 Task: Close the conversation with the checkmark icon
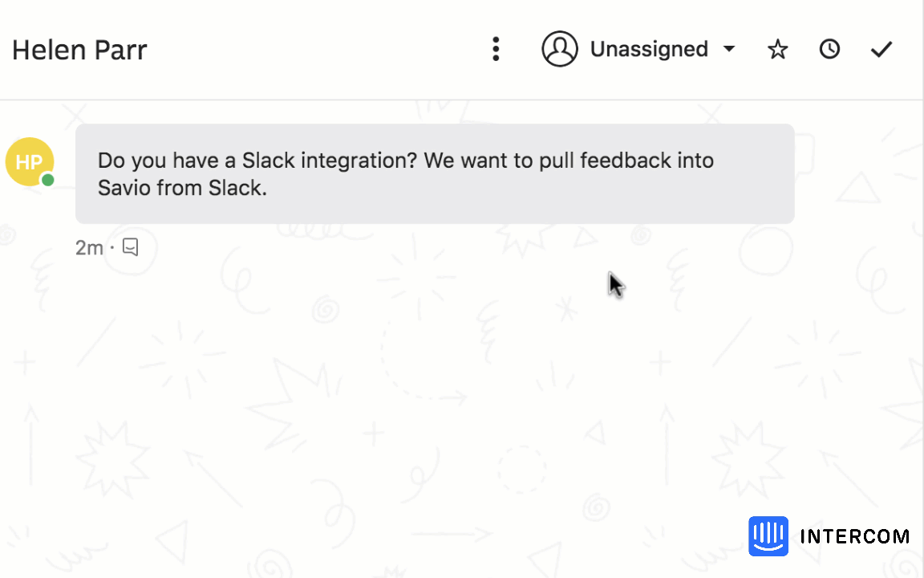coord(881,49)
